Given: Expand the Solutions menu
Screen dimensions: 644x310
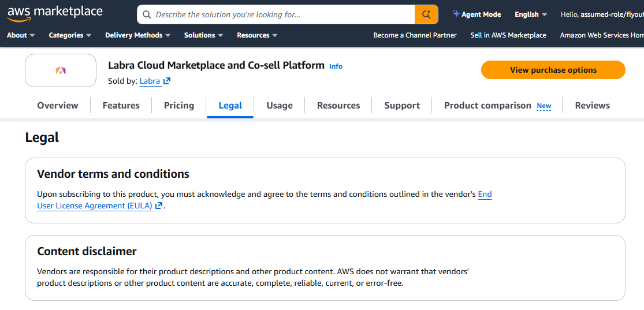Looking at the screenshot, I should (203, 35).
